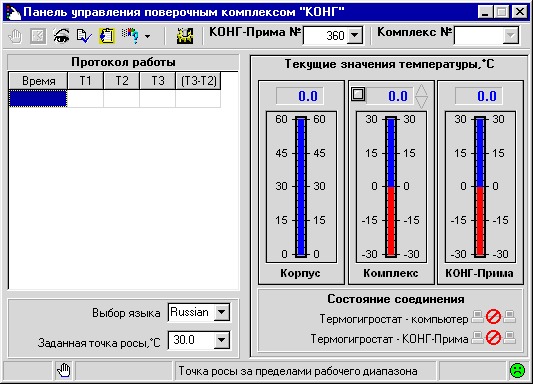This screenshot has height=384, width=533.
Task: Select the highlighted blue Время cell
Action: pos(38,99)
